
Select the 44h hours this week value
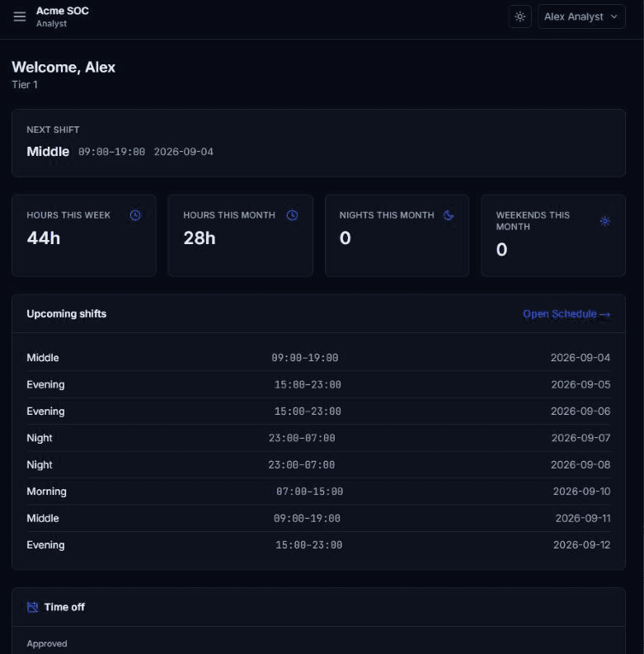coord(44,238)
